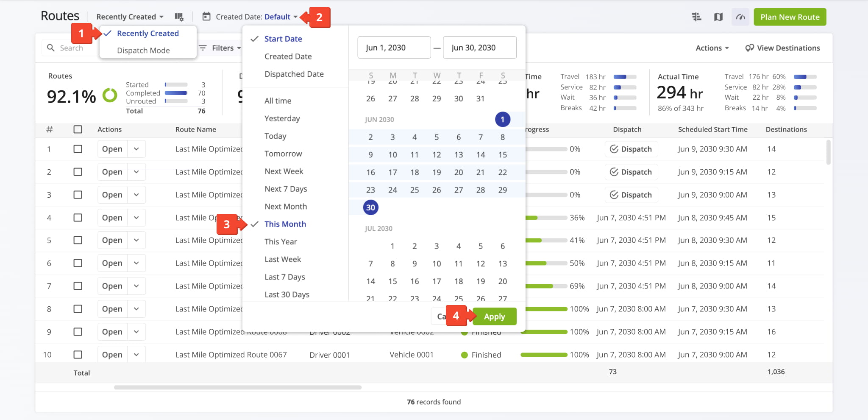This screenshot has width=868, height=420.
Task: Select the checkbox for route row 5
Action: (x=78, y=240)
